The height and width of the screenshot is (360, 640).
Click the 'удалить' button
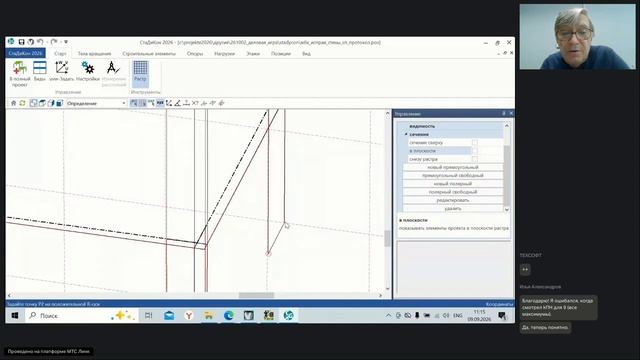click(453, 208)
